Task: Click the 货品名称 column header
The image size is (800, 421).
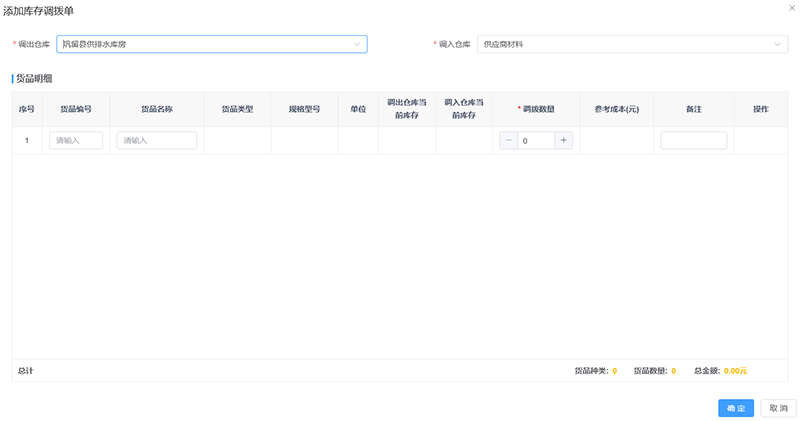Action: 157,109
